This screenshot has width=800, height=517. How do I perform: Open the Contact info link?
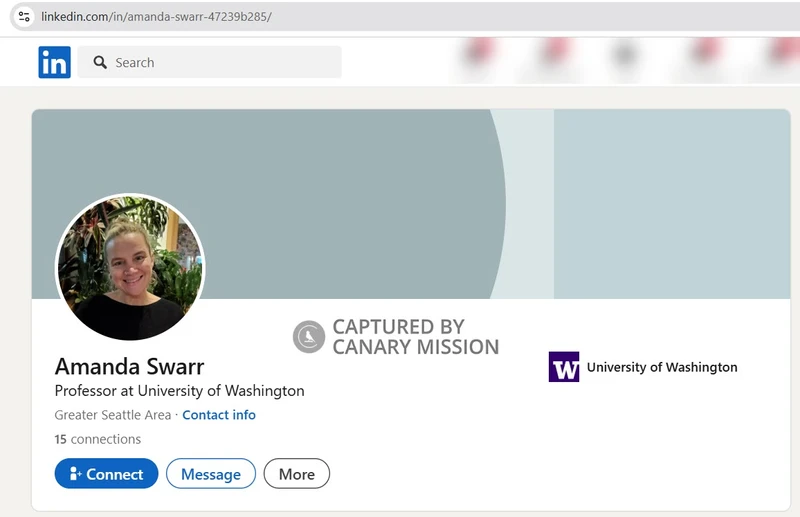[x=219, y=415]
